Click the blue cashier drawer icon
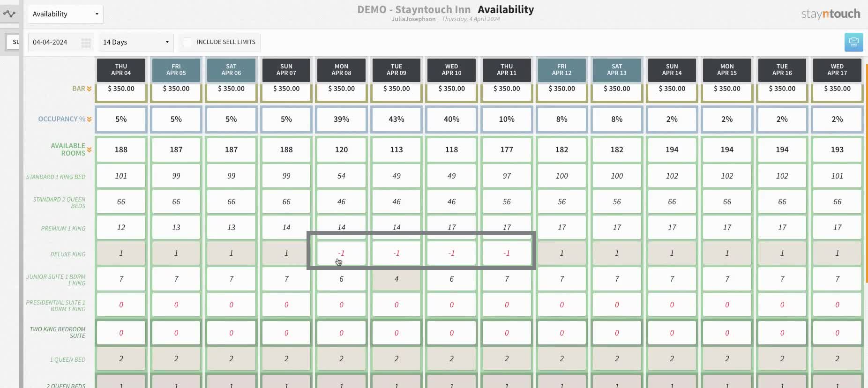 [853, 42]
